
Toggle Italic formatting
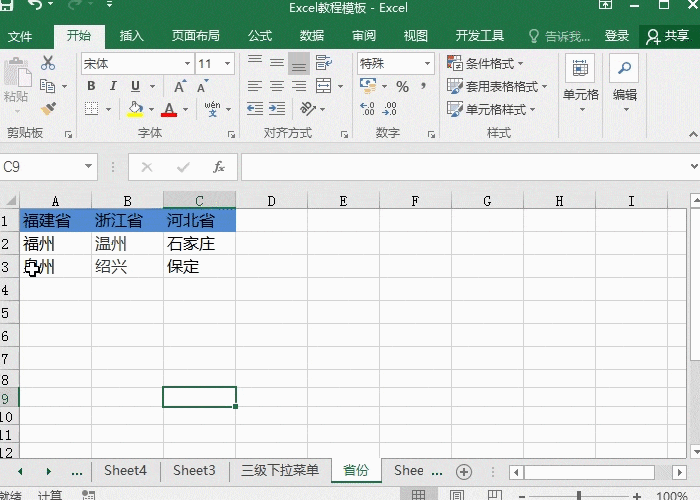113,86
